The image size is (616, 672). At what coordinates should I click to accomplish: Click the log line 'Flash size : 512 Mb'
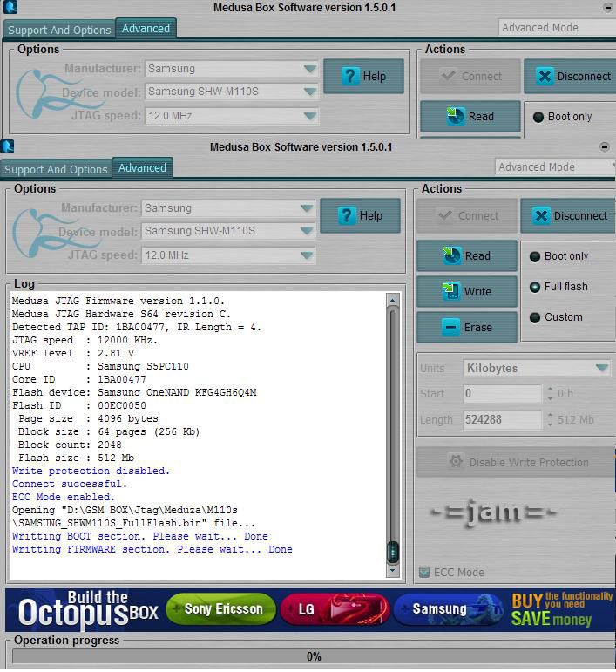(x=77, y=458)
